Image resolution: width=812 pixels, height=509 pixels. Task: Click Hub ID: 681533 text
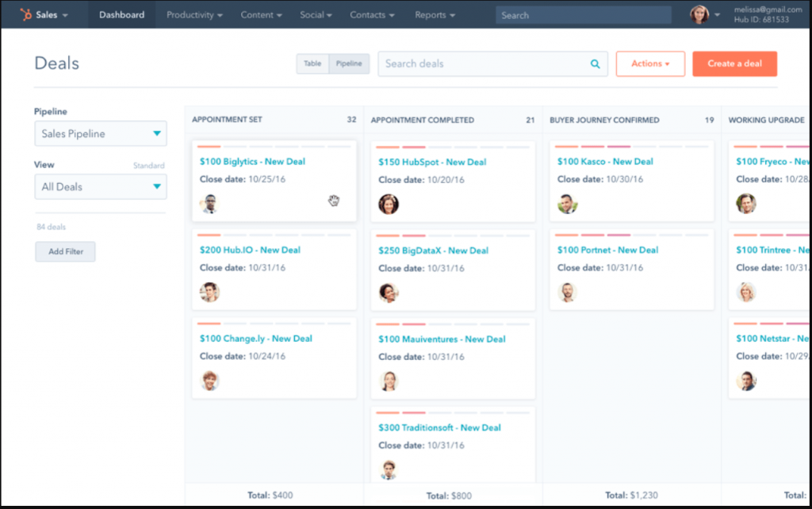tap(761, 20)
